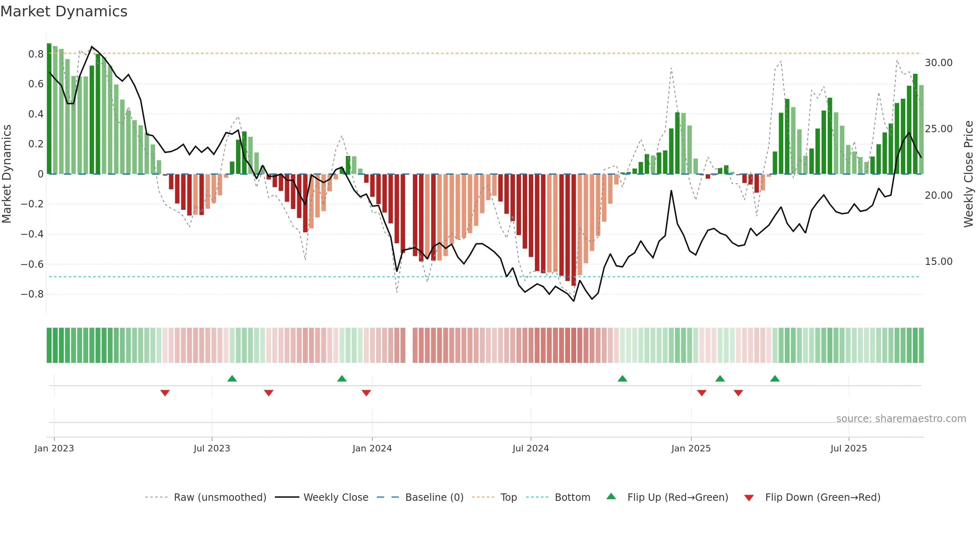Screen dimensions: 980x551
Task: Toggle the Flip Up (Red→Green) legend entry
Action: coord(667,497)
